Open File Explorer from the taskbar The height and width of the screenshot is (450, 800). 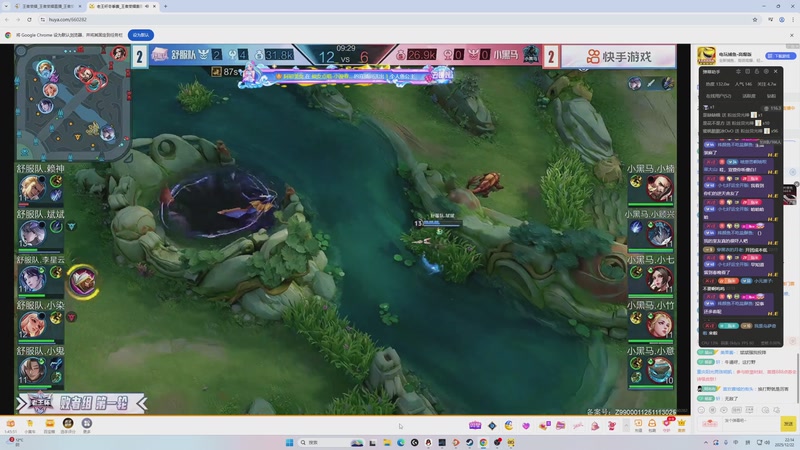click(x=387, y=442)
